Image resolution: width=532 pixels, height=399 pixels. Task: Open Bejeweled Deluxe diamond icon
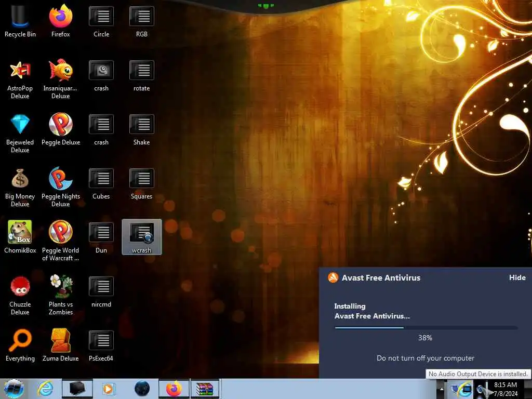[x=20, y=133]
